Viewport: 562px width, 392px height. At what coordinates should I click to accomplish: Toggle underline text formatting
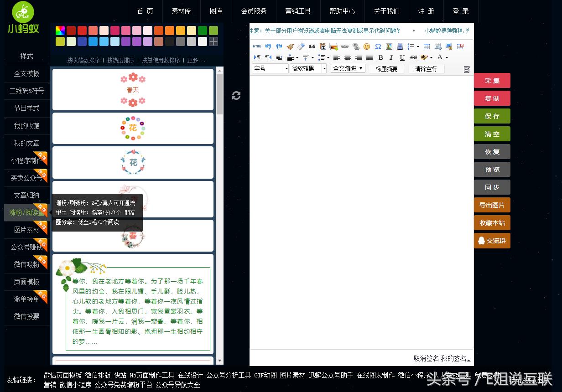402,57
